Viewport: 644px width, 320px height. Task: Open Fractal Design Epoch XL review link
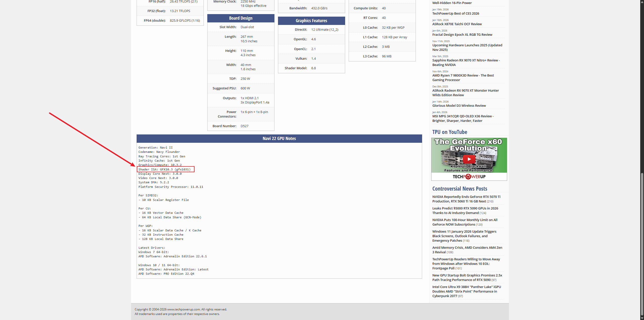click(462, 34)
